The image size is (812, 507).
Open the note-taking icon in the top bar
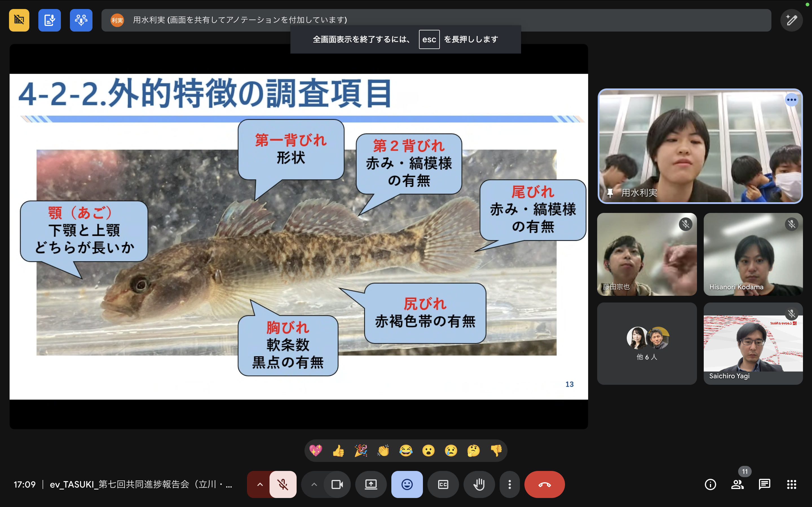(x=49, y=20)
